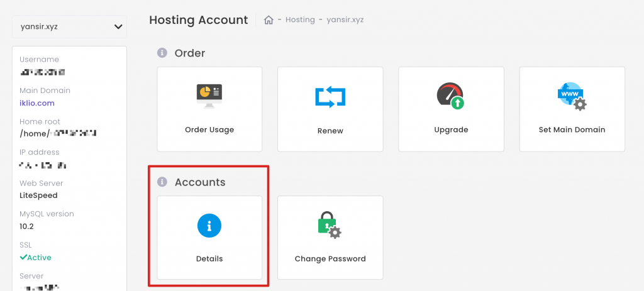The width and height of the screenshot is (644, 291).
Task: Click the Hosting breadcrumb link
Action: click(300, 20)
